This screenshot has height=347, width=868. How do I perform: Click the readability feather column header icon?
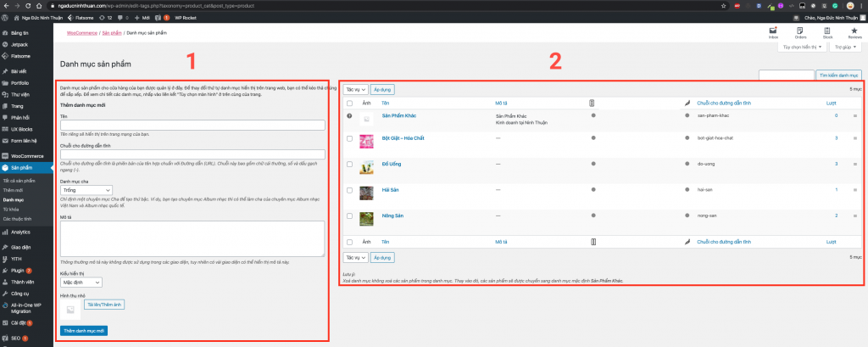(x=687, y=104)
